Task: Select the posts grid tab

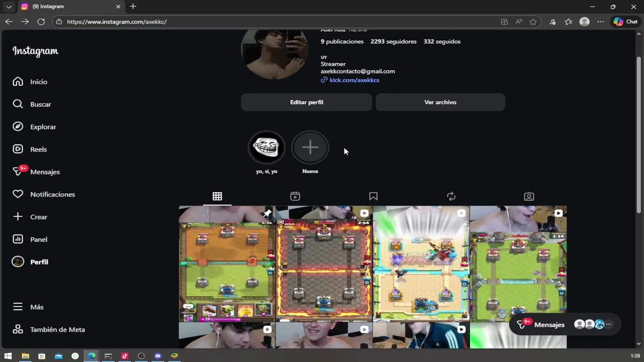Action: [217, 197]
